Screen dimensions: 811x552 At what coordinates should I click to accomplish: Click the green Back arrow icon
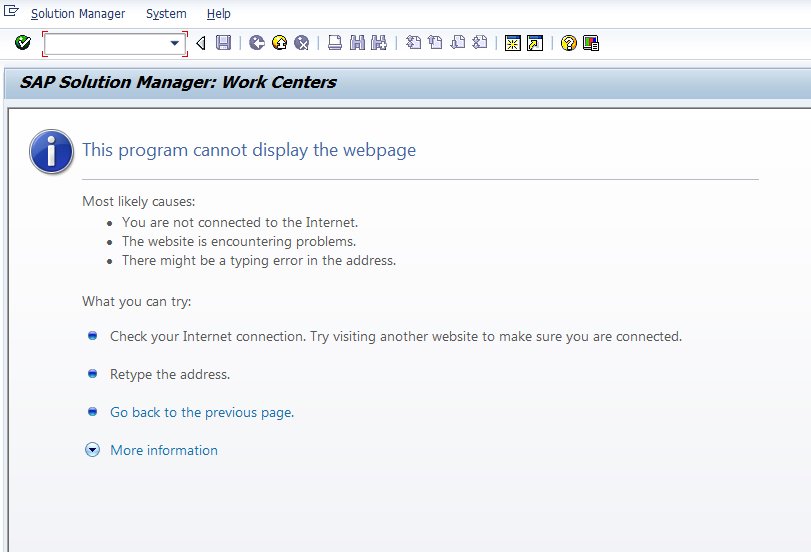coord(257,43)
